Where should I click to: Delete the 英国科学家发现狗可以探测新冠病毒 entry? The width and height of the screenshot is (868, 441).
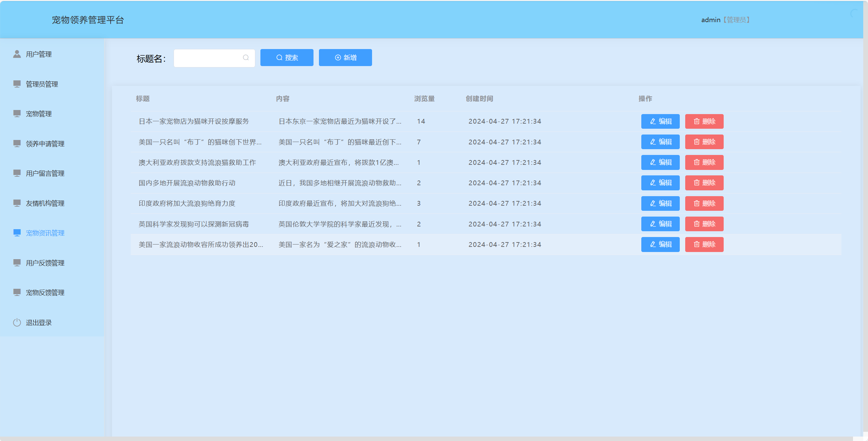(x=704, y=224)
